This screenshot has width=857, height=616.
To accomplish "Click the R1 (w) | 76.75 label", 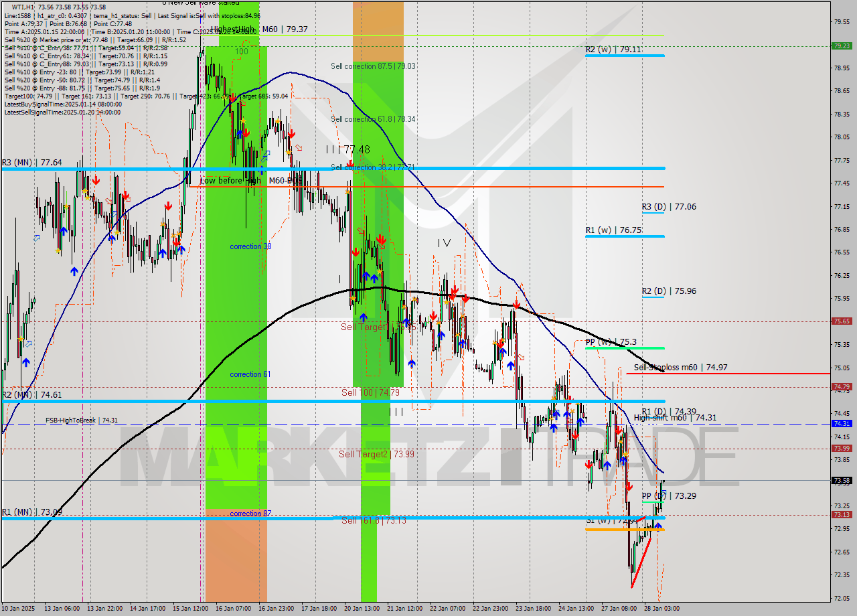I will 613,230.
